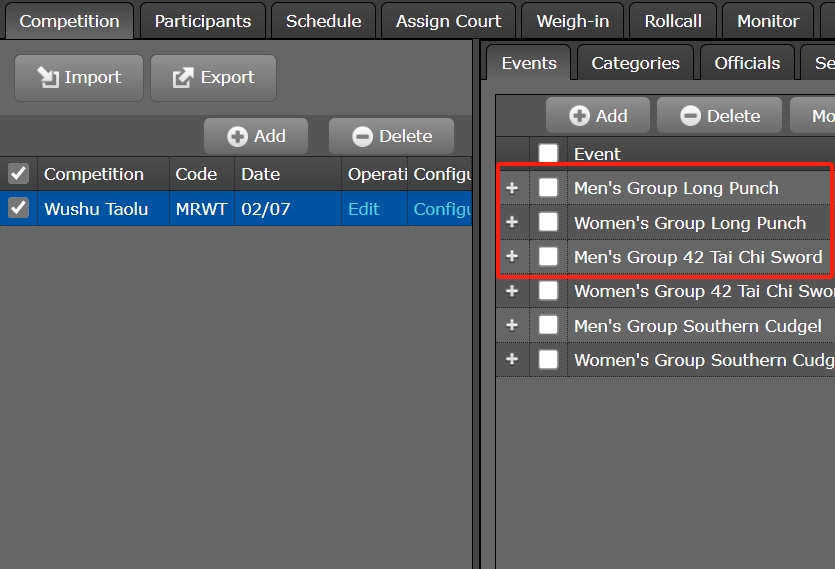This screenshot has height=569, width=835.
Task: Open the Officials tab
Action: 746,63
